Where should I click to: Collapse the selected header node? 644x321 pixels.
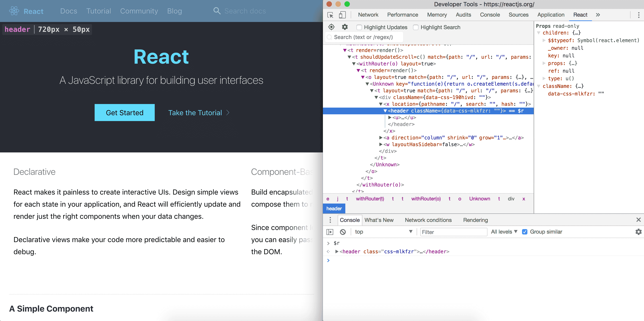[385, 111]
